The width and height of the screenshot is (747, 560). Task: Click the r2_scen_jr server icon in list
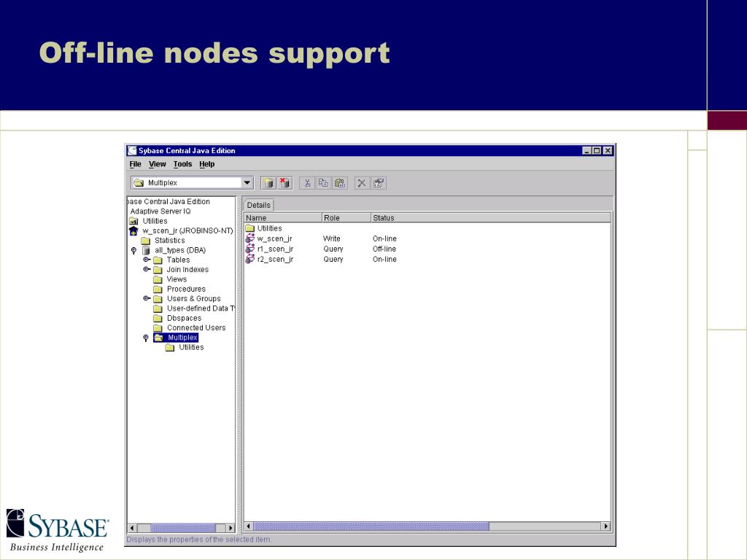(x=250, y=259)
